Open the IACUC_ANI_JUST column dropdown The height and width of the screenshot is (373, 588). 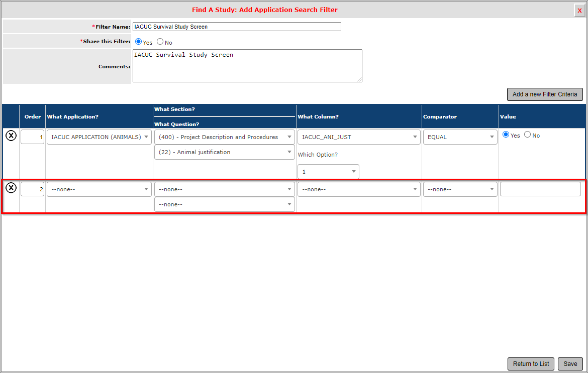point(359,137)
